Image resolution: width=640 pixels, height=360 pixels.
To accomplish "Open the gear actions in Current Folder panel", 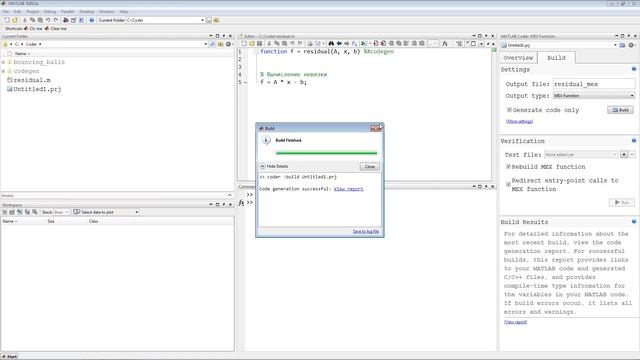I will 228,44.
